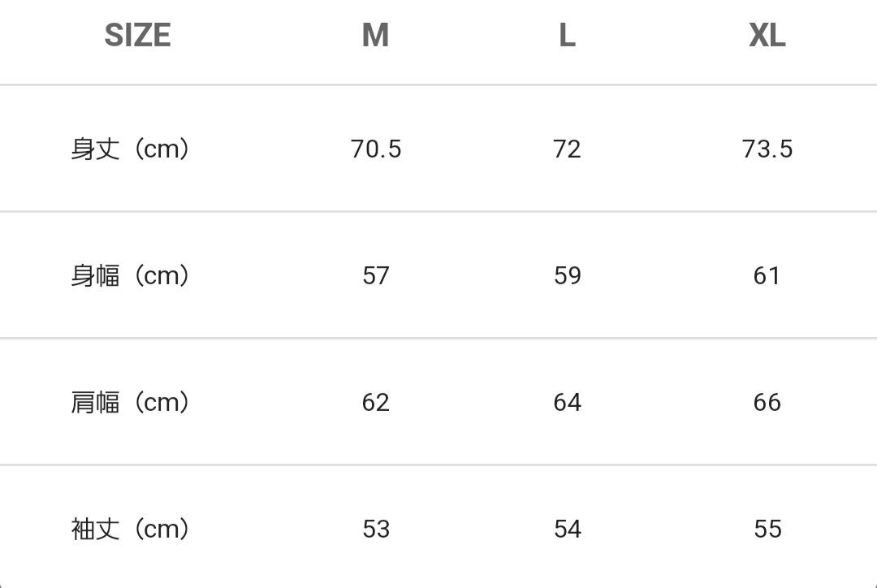Click the 72 length value
Viewport: 877px width, 588px height.
(567, 149)
